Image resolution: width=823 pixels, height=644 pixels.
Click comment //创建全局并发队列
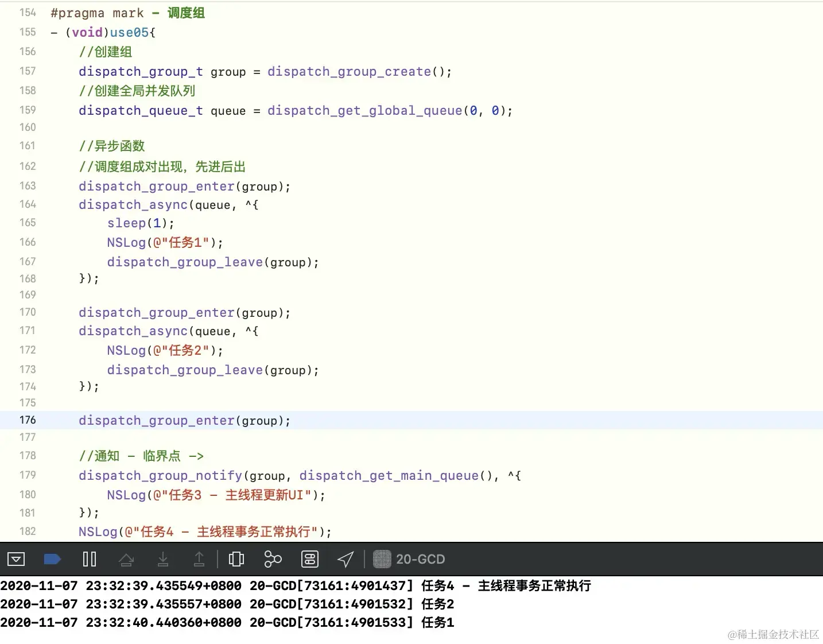coord(137,91)
